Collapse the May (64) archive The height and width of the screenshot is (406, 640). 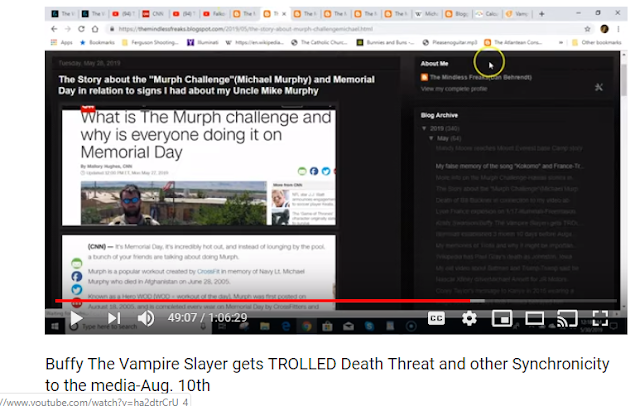coord(431,138)
